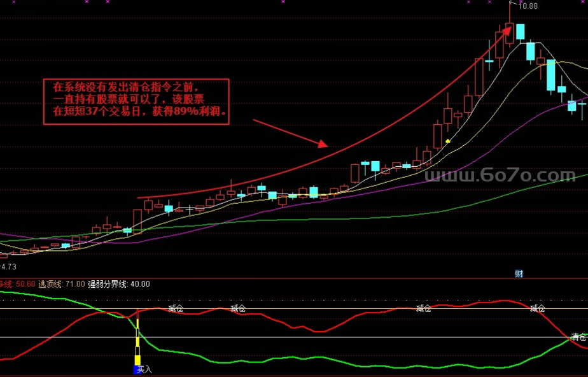Select the first 减仓 signal from the left
This screenshot has width=588, height=377.
(x=176, y=309)
